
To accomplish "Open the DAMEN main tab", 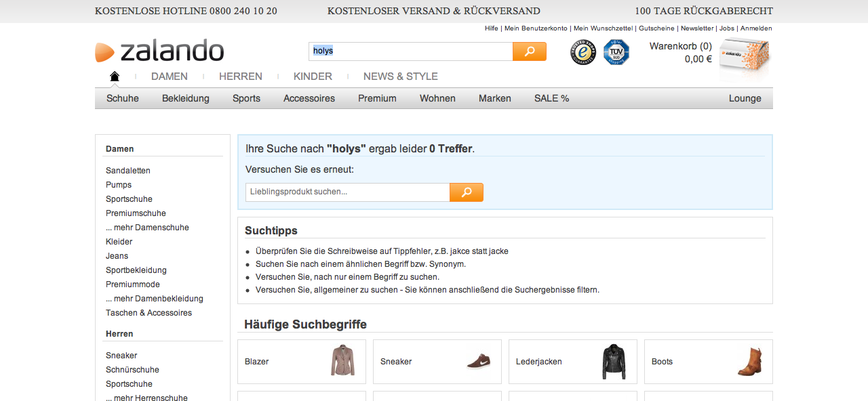I will (170, 77).
